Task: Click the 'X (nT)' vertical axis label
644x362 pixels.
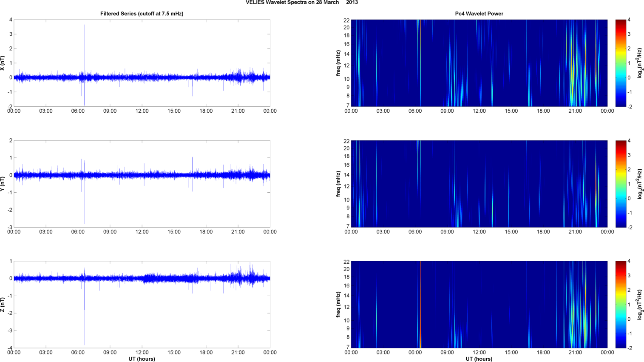Action: (3, 63)
